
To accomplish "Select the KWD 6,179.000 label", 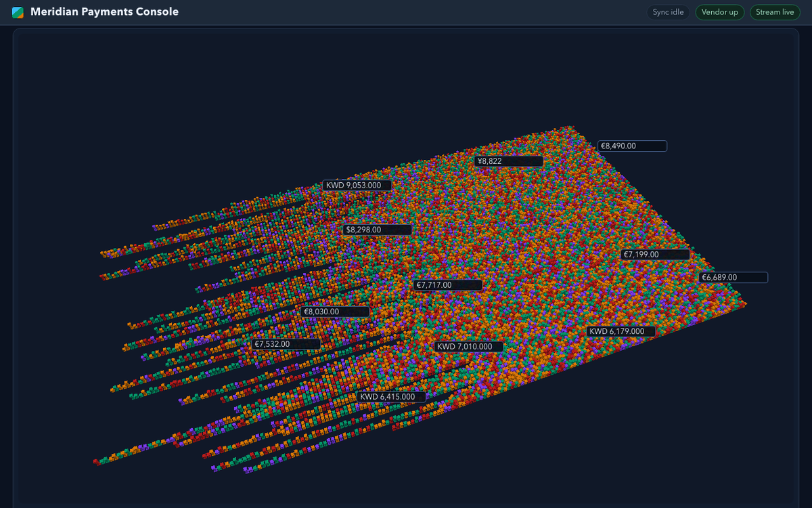I will tap(621, 332).
